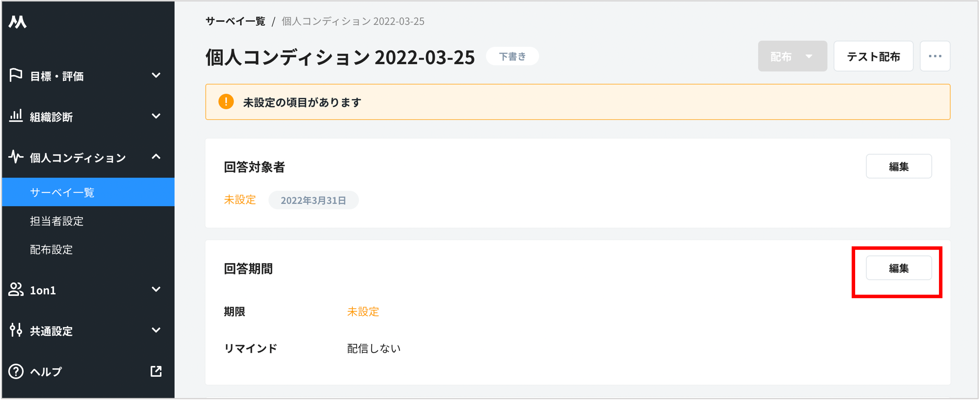
Task: Click the flag icon for 目標・評価
Action: pyautogui.click(x=16, y=75)
